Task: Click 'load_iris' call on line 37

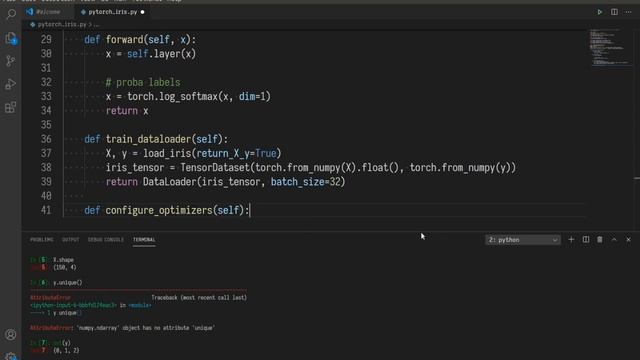Action: click(x=167, y=153)
